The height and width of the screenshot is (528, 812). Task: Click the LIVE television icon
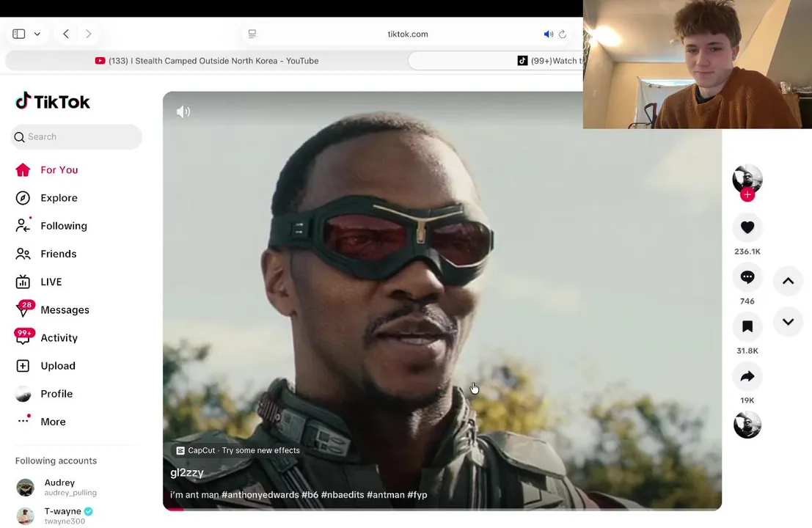[23, 282]
